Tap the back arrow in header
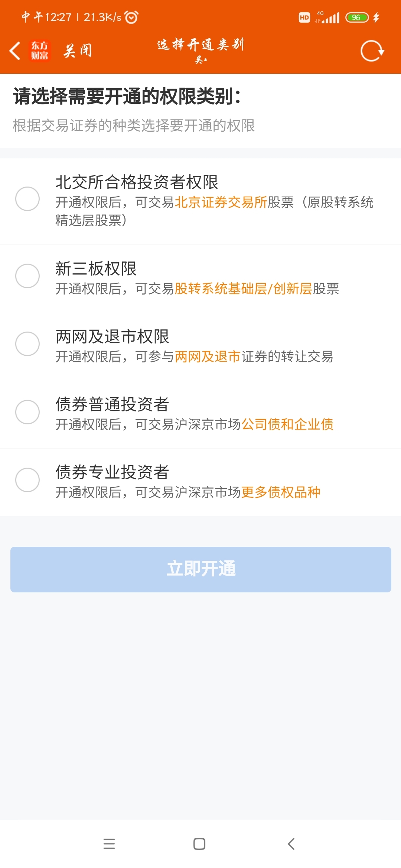401x868 pixels. click(x=15, y=51)
